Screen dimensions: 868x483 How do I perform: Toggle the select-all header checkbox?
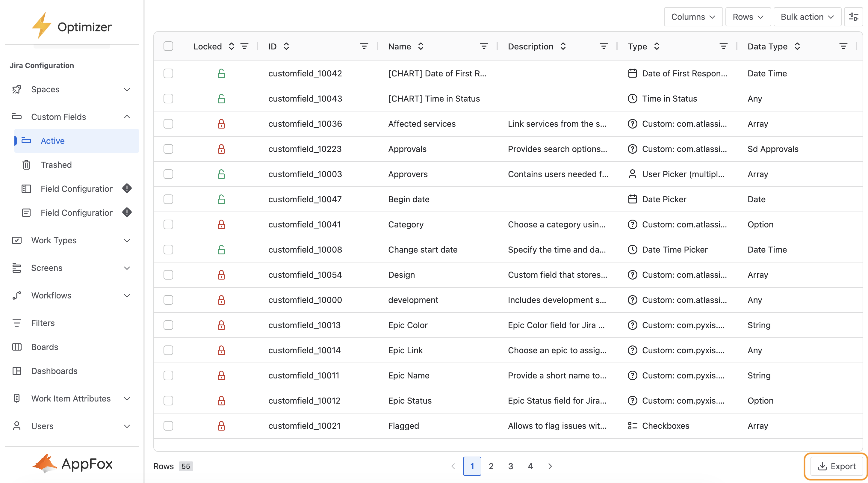pyautogui.click(x=168, y=46)
